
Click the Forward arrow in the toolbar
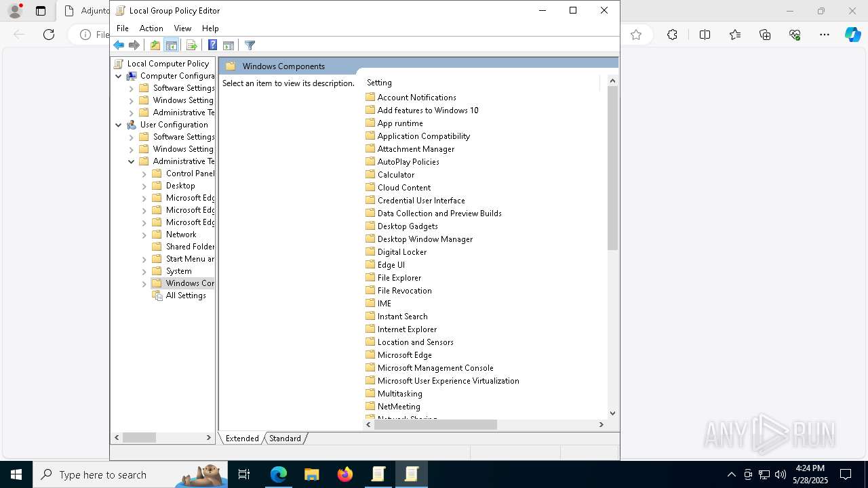pyautogui.click(x=134, y=45)
